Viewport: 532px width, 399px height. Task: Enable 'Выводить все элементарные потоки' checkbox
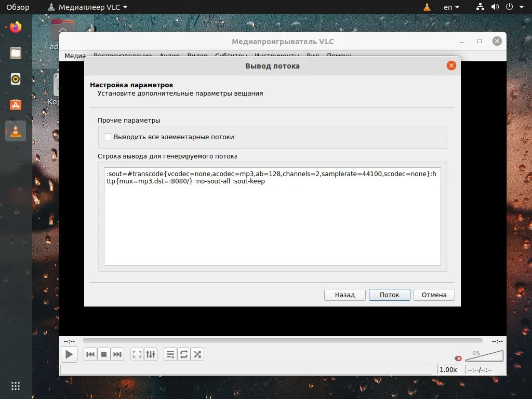[108, 137]
